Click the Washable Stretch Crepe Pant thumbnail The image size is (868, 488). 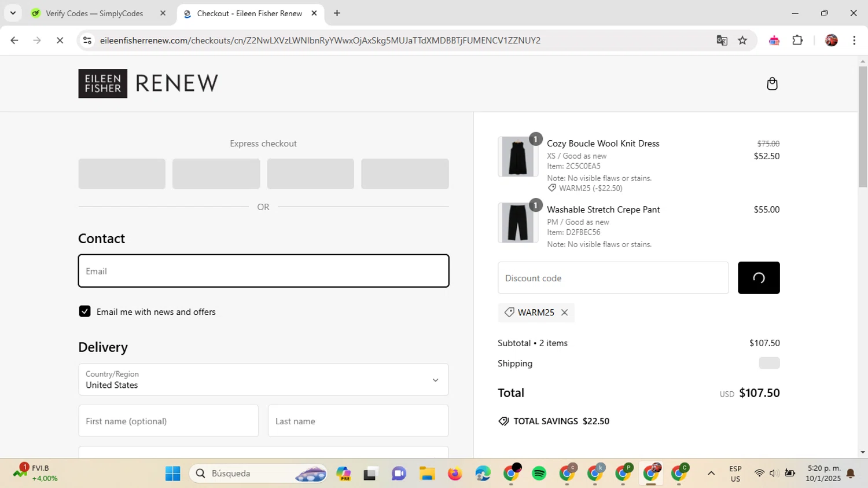coord(517,223)
